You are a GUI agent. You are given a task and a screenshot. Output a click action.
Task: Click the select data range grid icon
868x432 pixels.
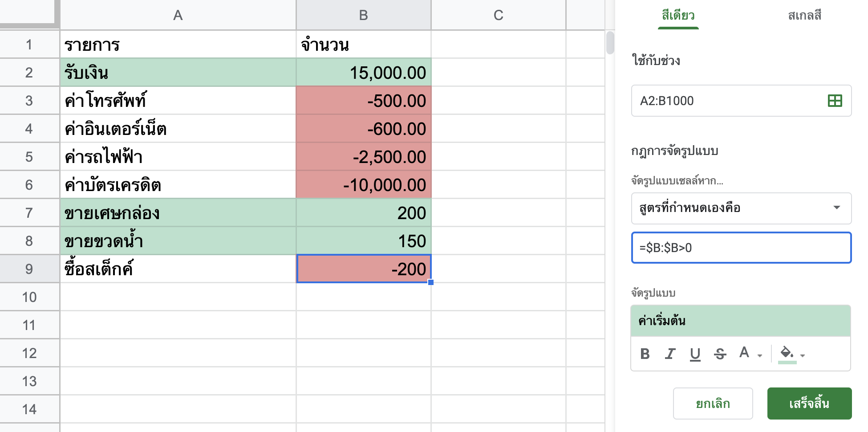point(835,101)
